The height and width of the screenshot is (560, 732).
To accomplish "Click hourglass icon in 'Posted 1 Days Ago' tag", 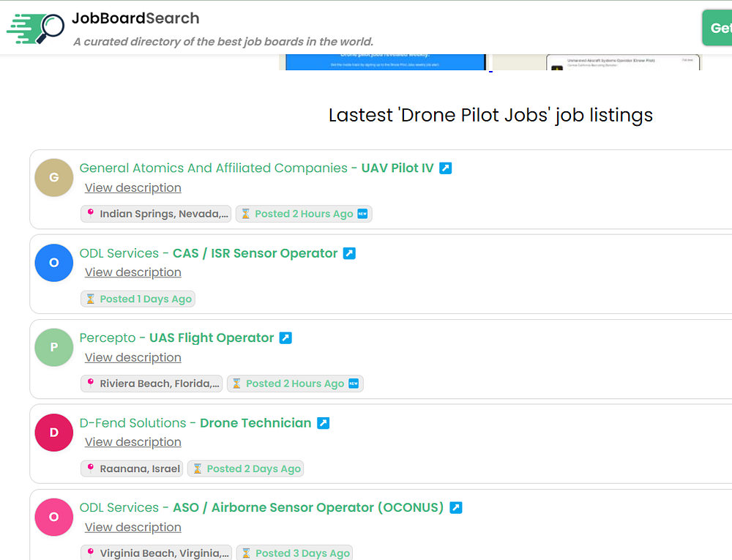I will pos(91,299).
